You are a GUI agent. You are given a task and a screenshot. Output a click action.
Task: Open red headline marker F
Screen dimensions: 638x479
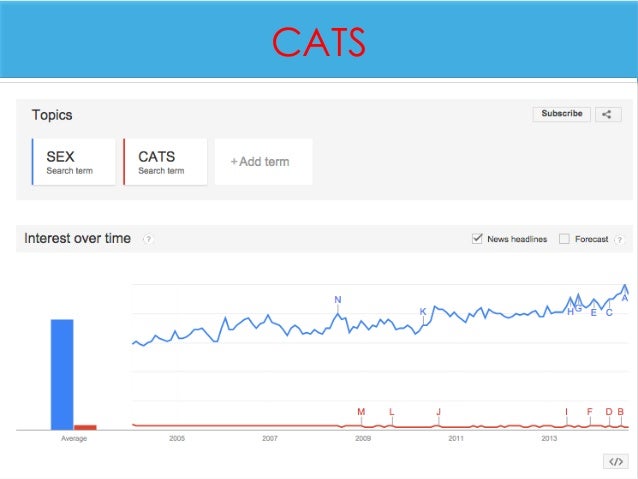click(x=590, y=412)
